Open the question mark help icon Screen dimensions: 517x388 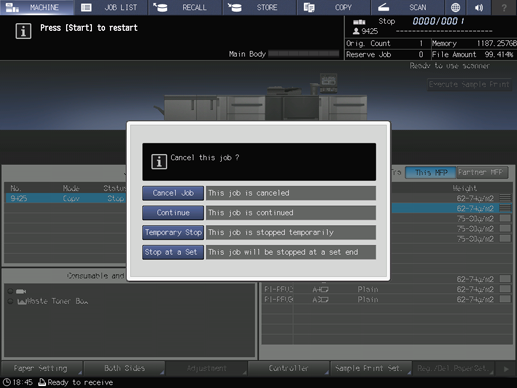coord(504,7)
